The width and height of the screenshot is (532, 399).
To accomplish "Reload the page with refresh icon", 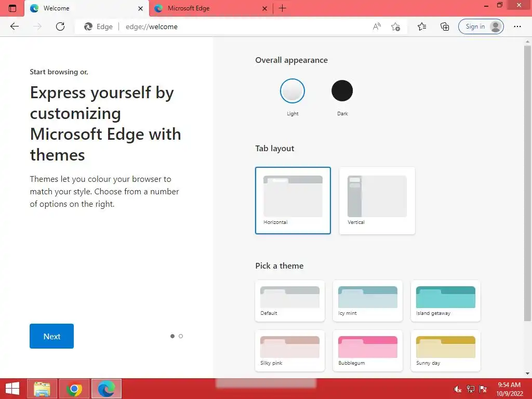I will pos(60,26).
